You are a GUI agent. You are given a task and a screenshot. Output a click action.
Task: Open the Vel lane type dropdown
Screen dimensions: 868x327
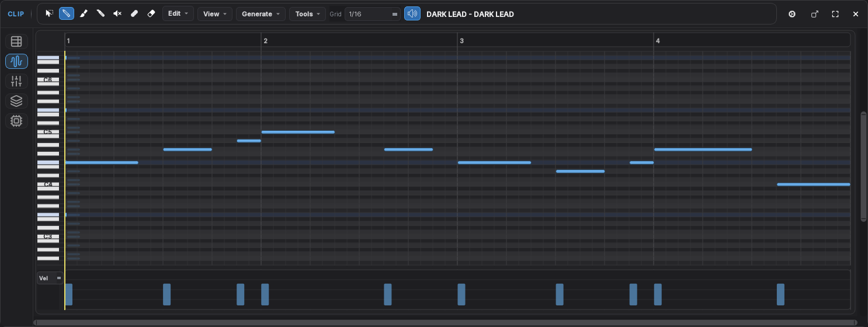(x=50, y=279)
